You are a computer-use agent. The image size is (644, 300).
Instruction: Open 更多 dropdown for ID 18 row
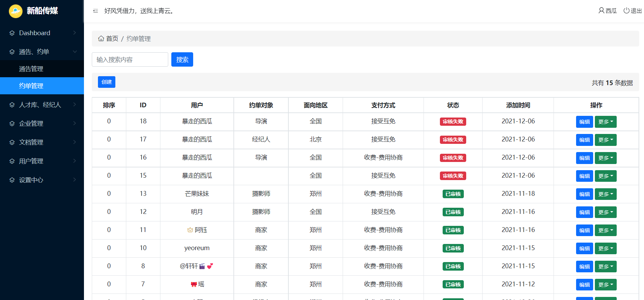click(x=605, y=122)
